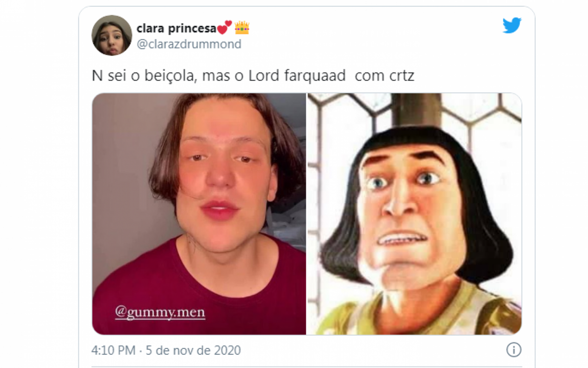The image size is (588, 368).
Task: Open left photo of person in maroon shirt
Action: click(x=199, y=214)
